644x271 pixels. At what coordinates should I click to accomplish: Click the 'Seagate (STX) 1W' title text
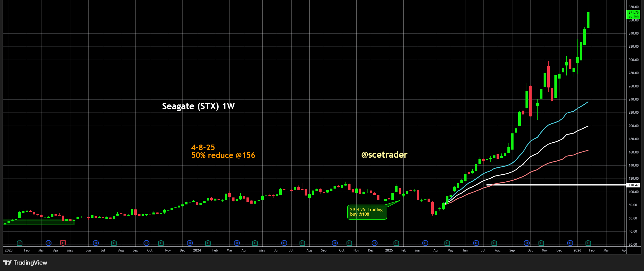coord(198,106)
